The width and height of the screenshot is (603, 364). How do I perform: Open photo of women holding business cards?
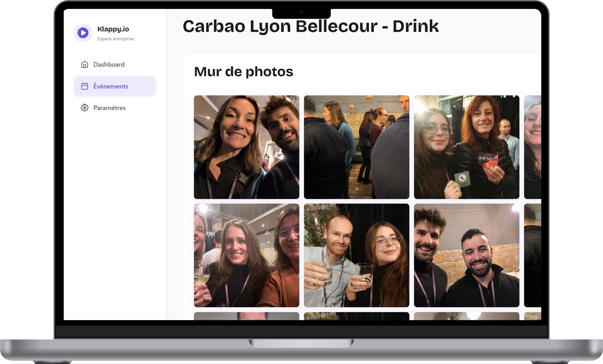[x=466, y=147]
